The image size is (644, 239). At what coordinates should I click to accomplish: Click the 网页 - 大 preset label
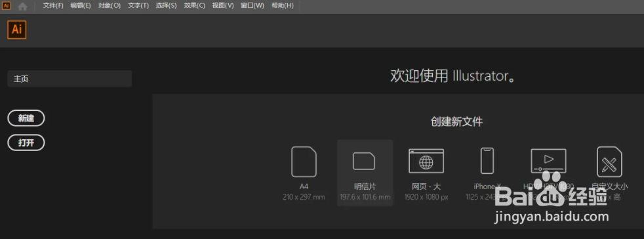click(x=426, y=186)
